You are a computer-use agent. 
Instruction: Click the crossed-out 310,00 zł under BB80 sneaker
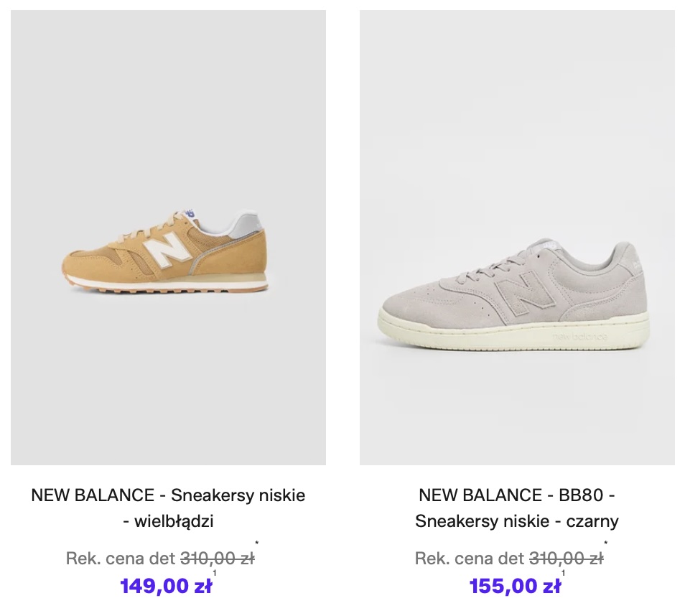(x=566, y=559)
